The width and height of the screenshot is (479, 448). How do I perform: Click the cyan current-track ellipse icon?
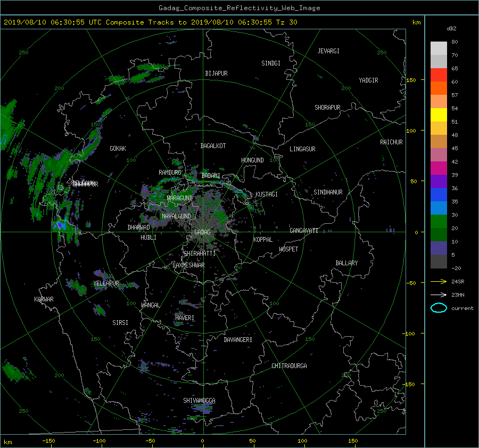point(439,308)
